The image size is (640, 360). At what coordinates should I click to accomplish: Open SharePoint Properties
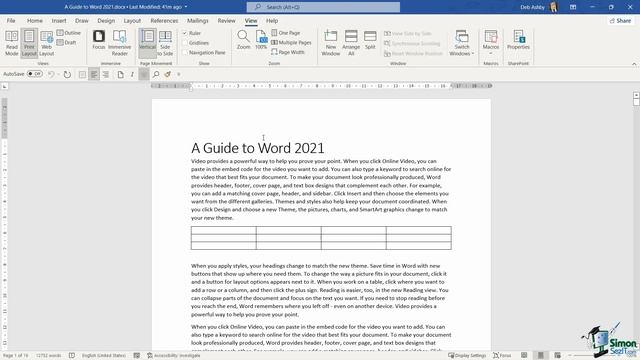[518, 40]
